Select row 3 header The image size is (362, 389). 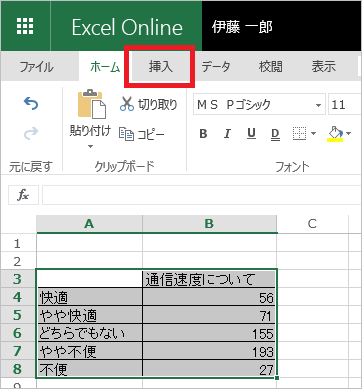pyautogui.click(x=18, y=279)
